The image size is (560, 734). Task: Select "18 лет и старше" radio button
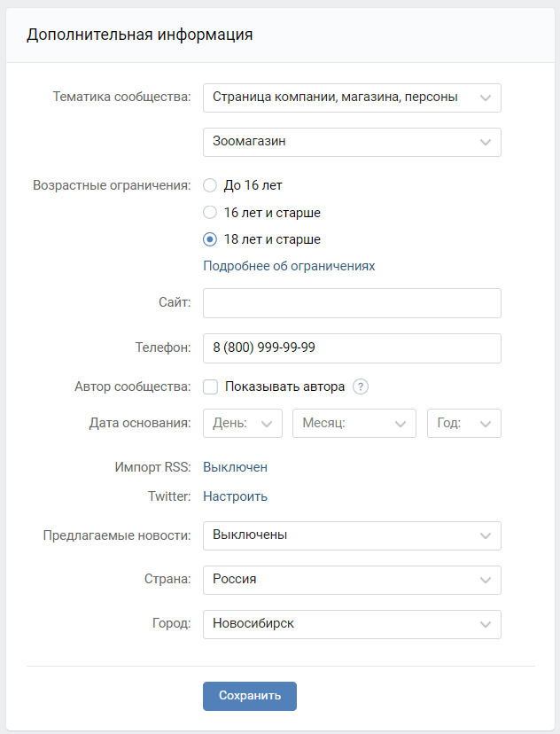[x=210, y=239]
